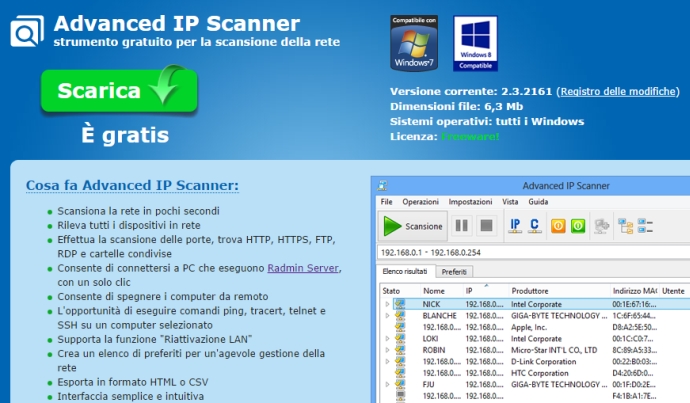Click the computer icon in the FJU row
Viewport: 690px width, 403px height.
pos(400,384)
